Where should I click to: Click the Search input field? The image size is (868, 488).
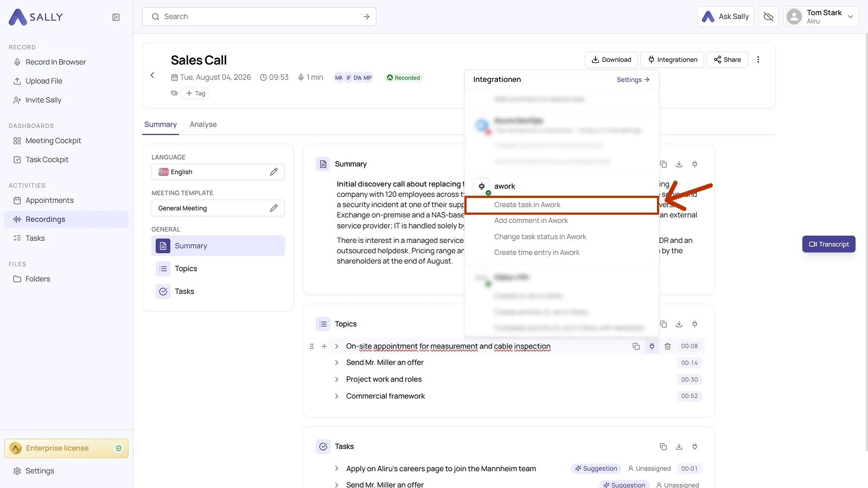tap(259, 17)
